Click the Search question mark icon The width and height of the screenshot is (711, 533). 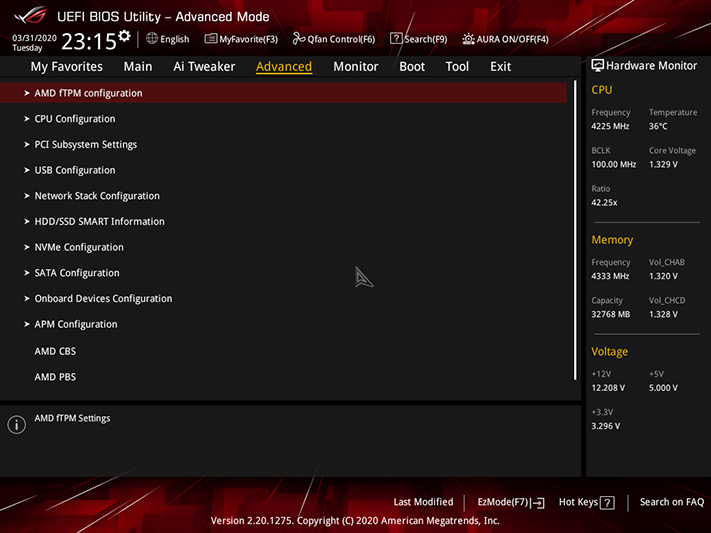click(395, 39)
